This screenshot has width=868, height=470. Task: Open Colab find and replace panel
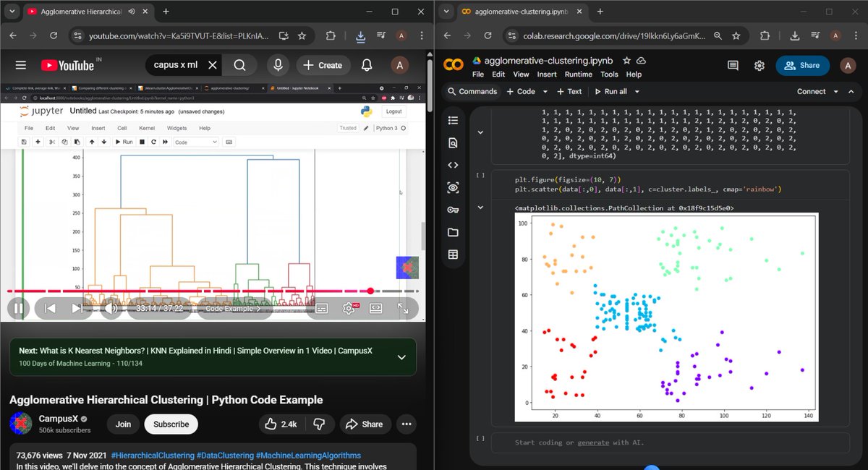[x=454, y=142]
